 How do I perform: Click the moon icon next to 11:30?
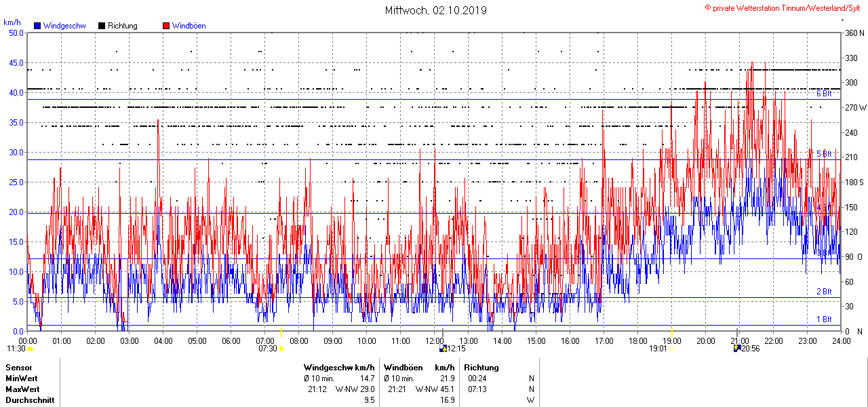click(x=31, y=349)
